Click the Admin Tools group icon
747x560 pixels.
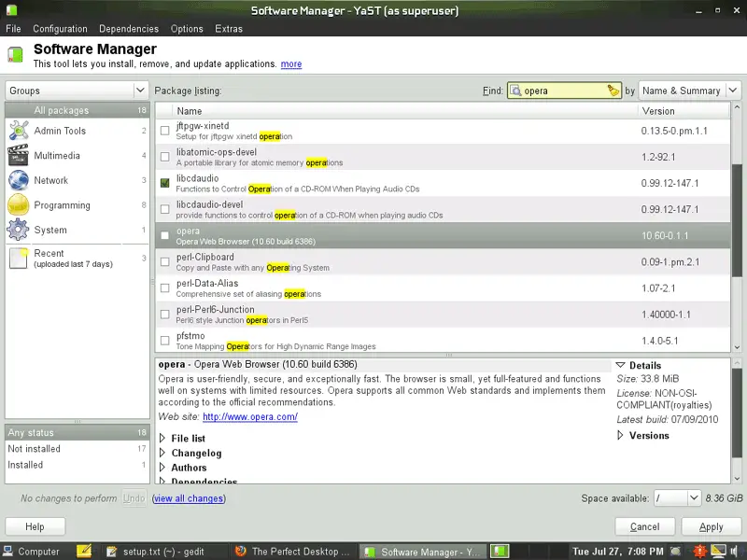tap(19, 131)
